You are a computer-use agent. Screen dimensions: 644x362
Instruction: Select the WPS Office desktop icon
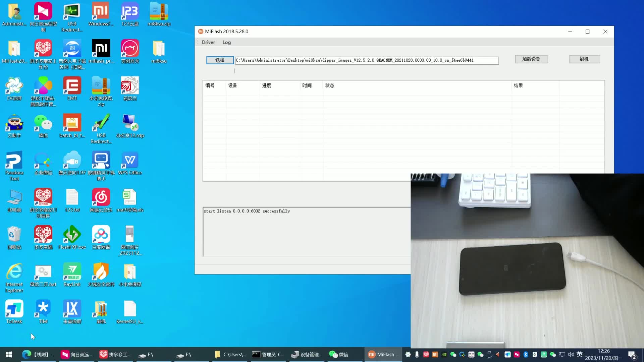point(130,163)
